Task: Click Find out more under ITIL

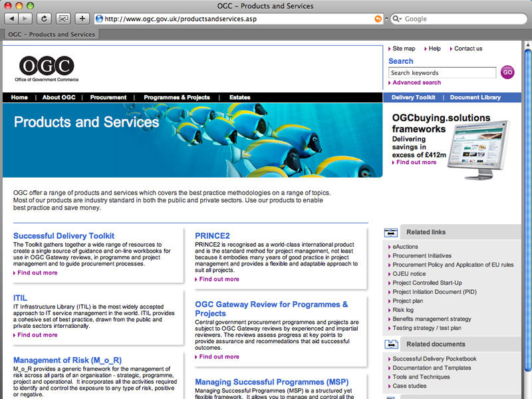Action: coord(37,335)
